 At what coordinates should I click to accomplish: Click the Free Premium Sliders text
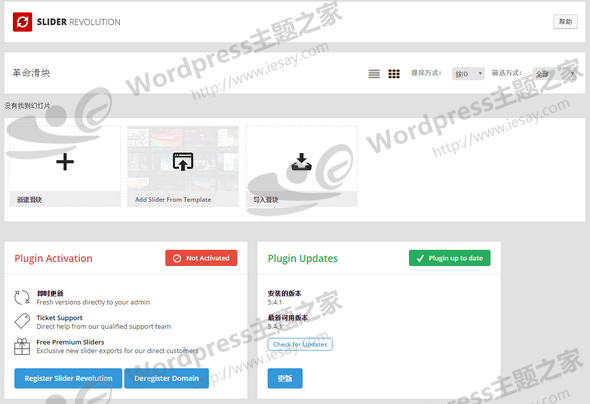tap(70, 342)
